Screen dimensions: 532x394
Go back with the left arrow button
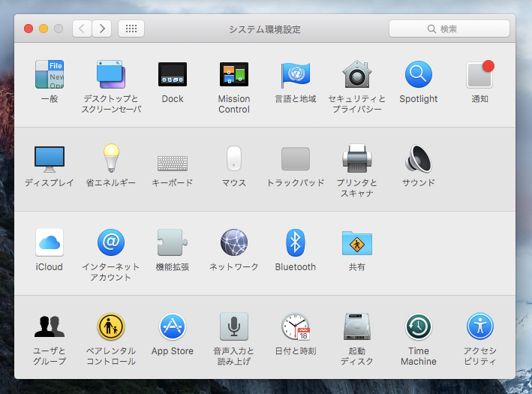(x=82, y=29)
